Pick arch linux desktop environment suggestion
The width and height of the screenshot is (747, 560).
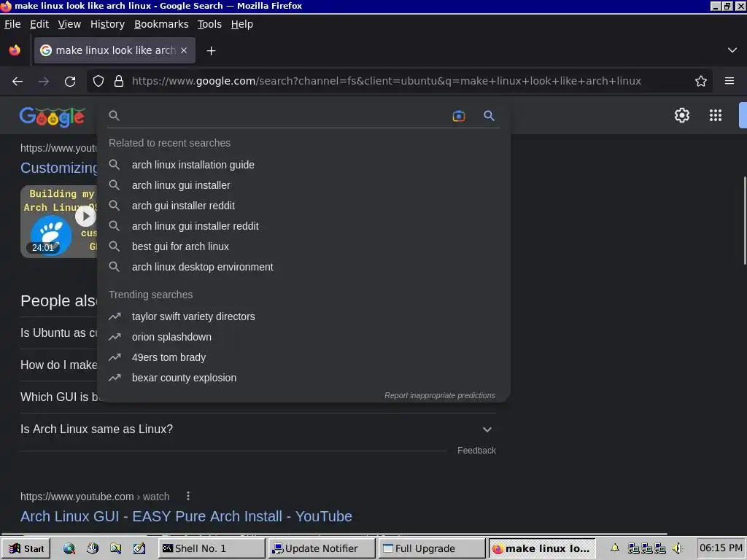click(x=303, y=267)
